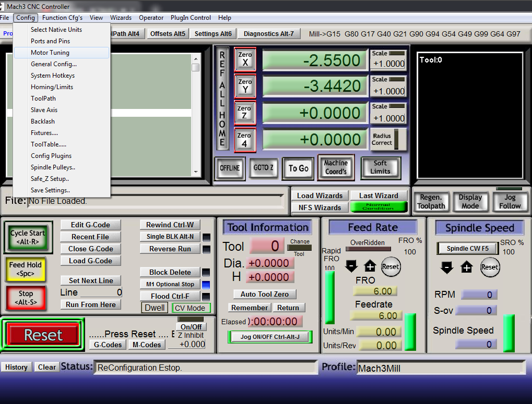Click the yellow Feed Hold button
532x404 pixels.
click(26, 269)
